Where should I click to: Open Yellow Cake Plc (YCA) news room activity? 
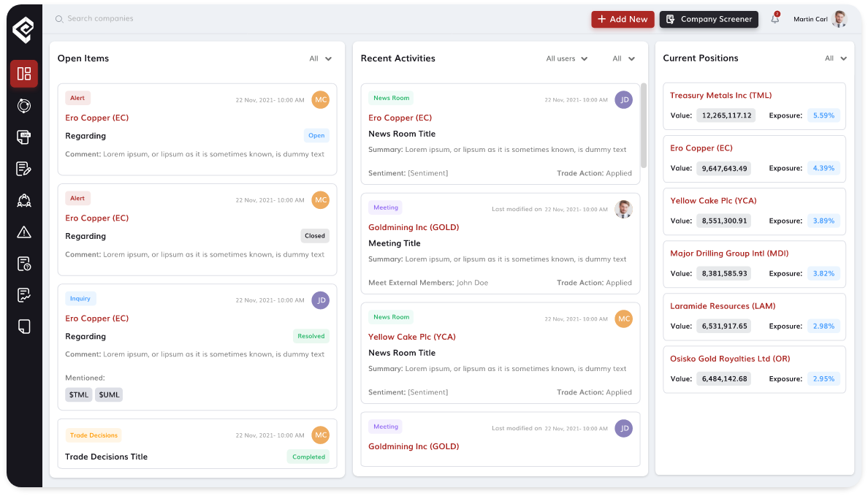(x=412, y=337)
